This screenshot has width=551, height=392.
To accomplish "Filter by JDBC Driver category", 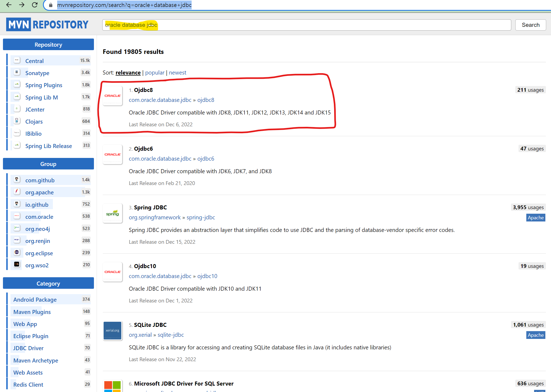I will pyautogui.click(x=28, y=348).
